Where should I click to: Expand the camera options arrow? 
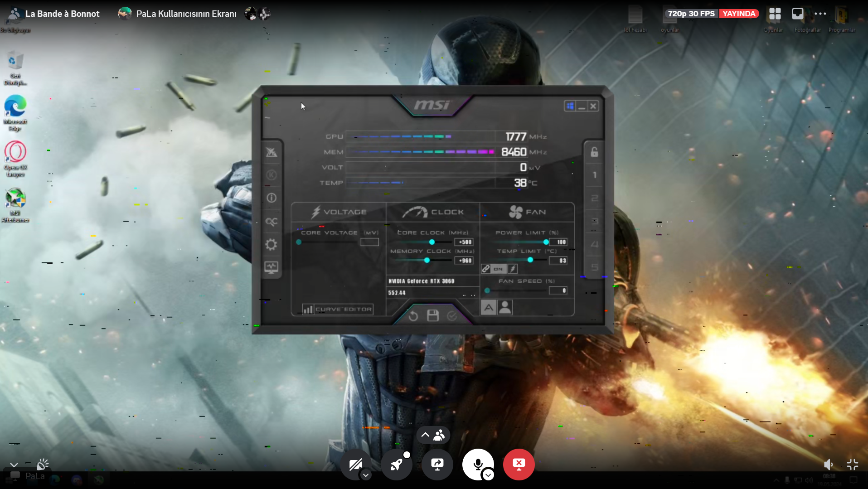click(x=366, y=475)
